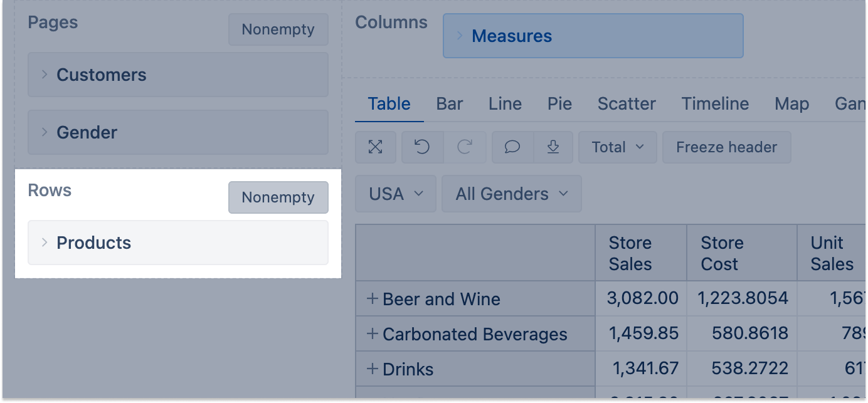Open the Total dropdown menu

[x=617, y=147]
